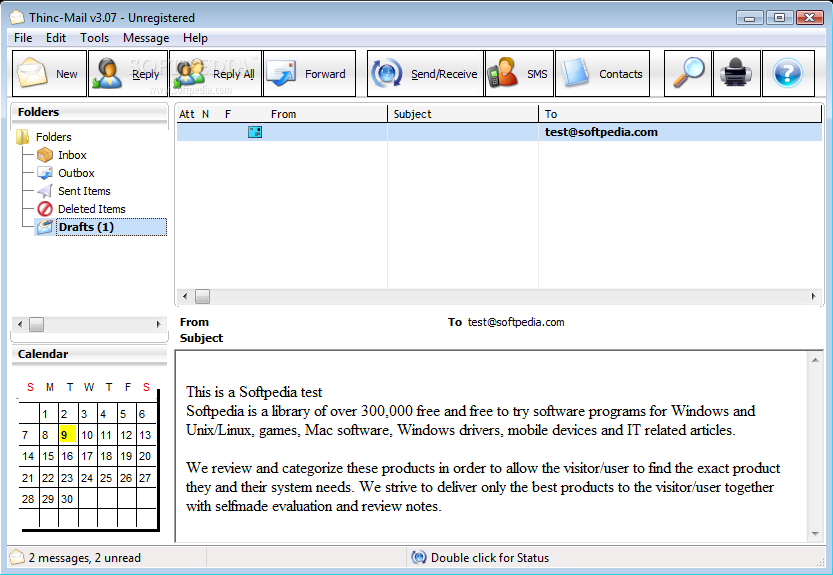Open the SMS toolbar button
Image resolution: width=833 pixels, height=575 pixels.
click(x=519, y=73)
